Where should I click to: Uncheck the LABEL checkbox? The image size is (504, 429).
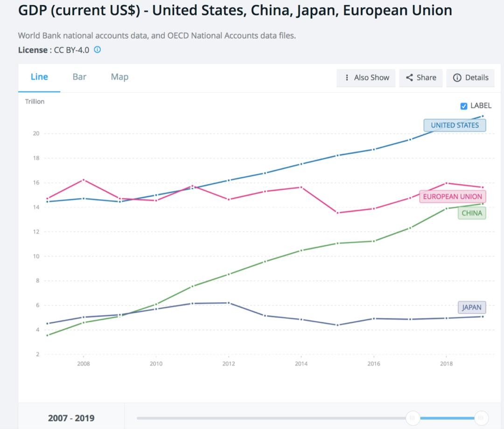[x=463, y=106]
